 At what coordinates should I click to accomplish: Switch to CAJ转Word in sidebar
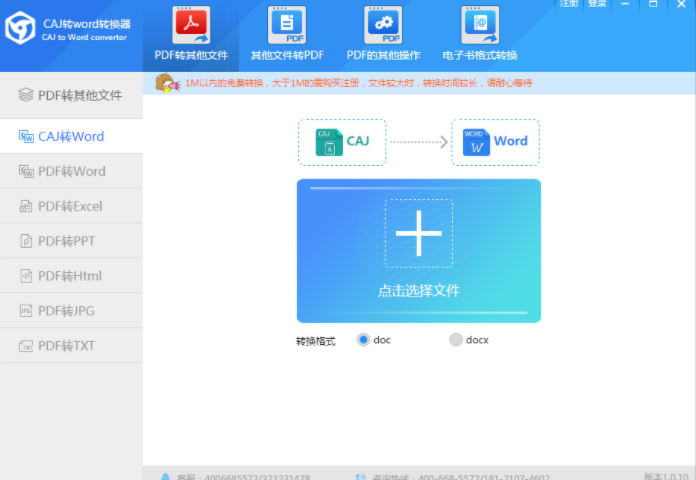coord(71,136)
